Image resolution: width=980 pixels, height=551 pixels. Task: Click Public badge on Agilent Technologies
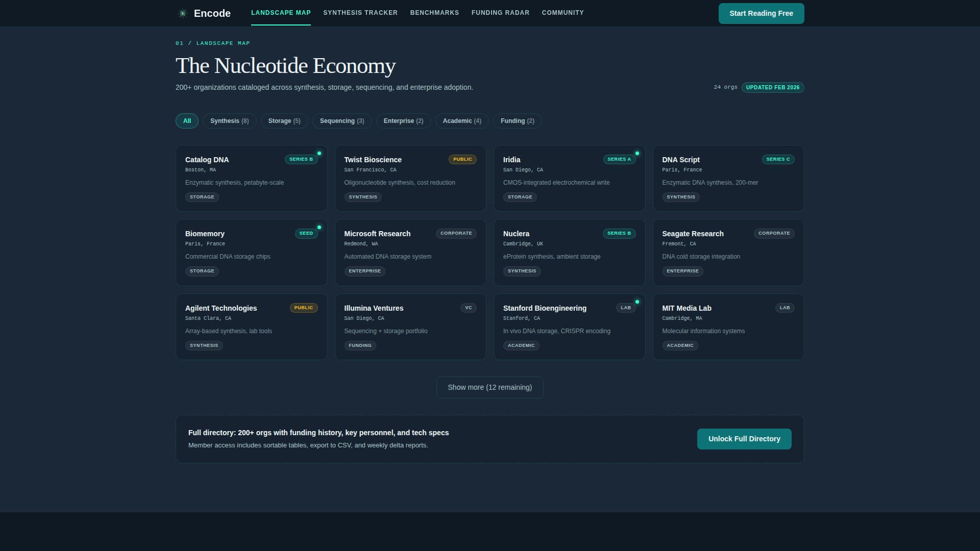click(304, 308)
